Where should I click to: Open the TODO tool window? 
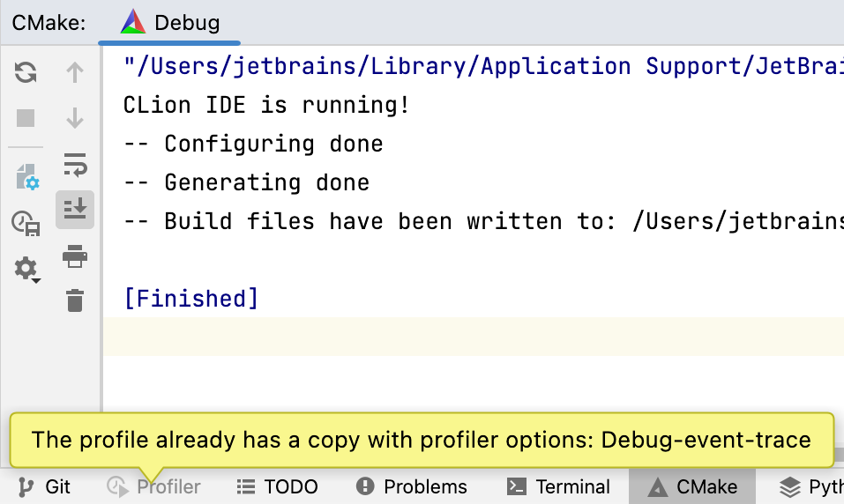(279, 486)
